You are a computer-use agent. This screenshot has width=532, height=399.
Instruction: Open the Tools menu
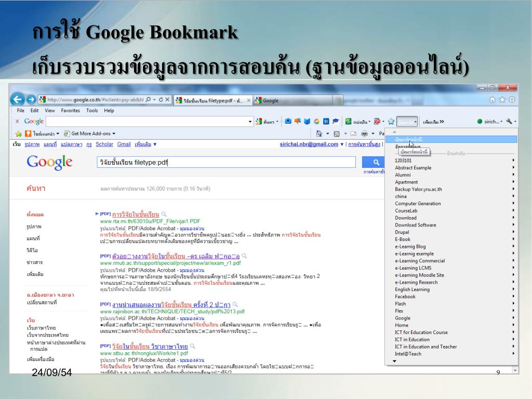point(92,111)
